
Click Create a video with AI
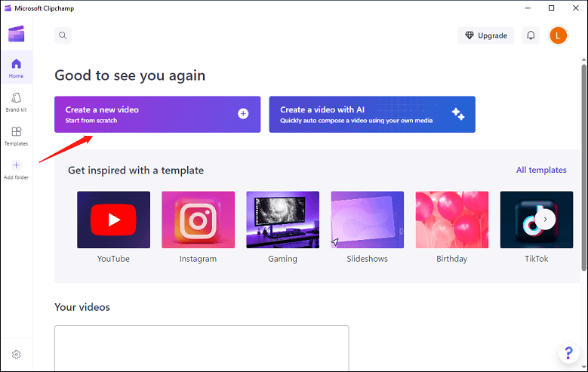click(372, 115)
